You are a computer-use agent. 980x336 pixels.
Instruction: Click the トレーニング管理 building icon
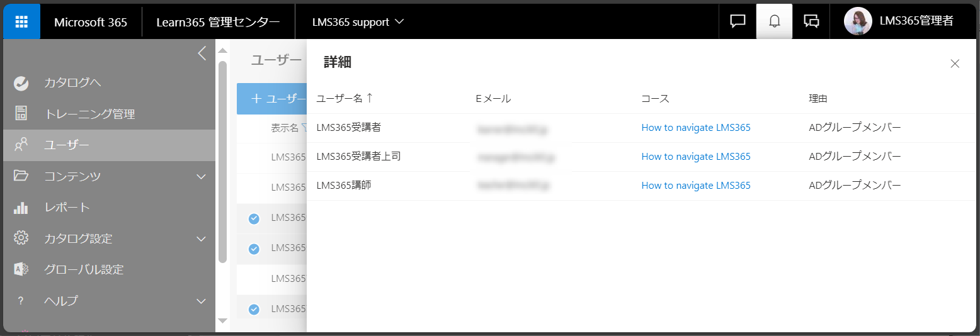coord(21,114)
